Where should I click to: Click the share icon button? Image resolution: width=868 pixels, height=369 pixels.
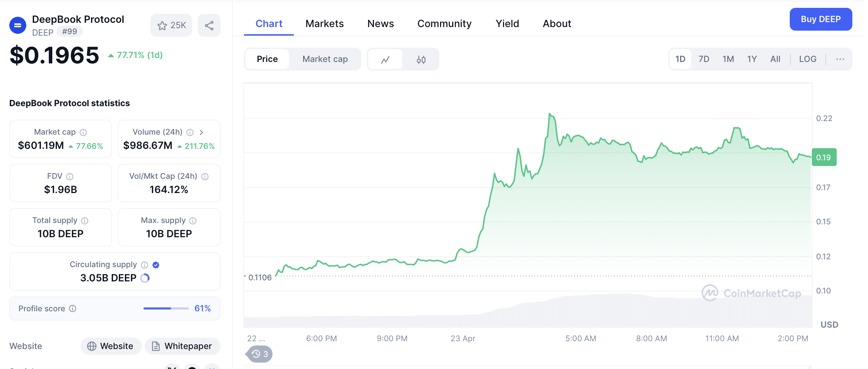(209, 25)
